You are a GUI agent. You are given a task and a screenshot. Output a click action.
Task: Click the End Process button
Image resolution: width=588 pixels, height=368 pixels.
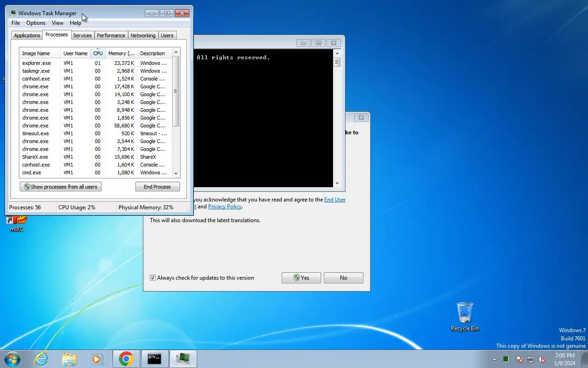coord(157,187)
